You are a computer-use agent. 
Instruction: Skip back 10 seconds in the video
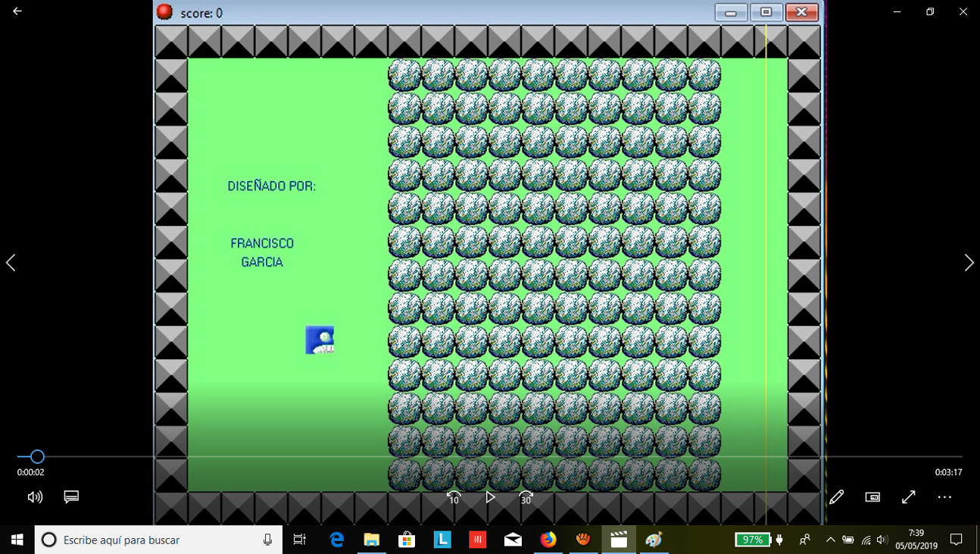point(453,497)
